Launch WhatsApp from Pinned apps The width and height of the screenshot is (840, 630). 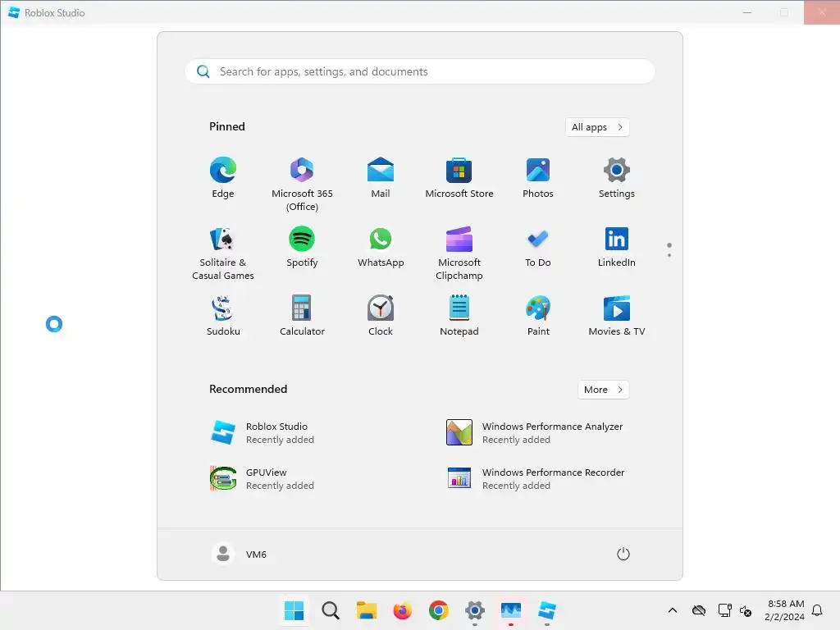(381, 248)
